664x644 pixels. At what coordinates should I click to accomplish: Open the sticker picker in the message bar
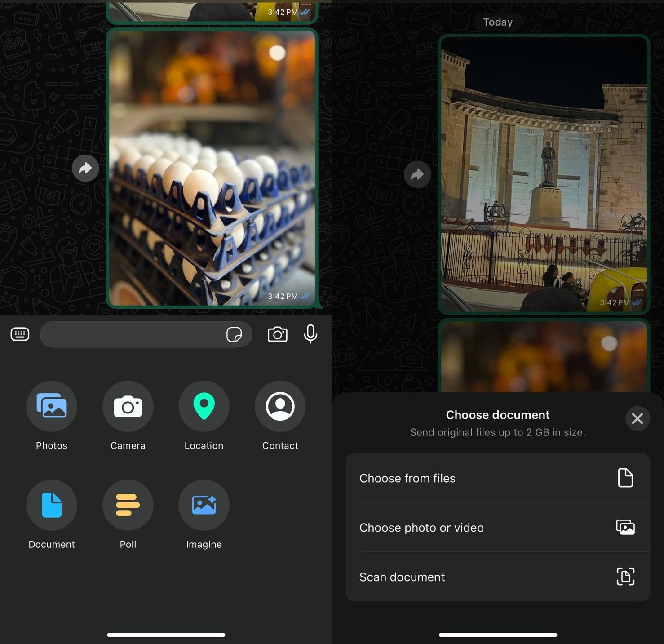click(234, 334)
